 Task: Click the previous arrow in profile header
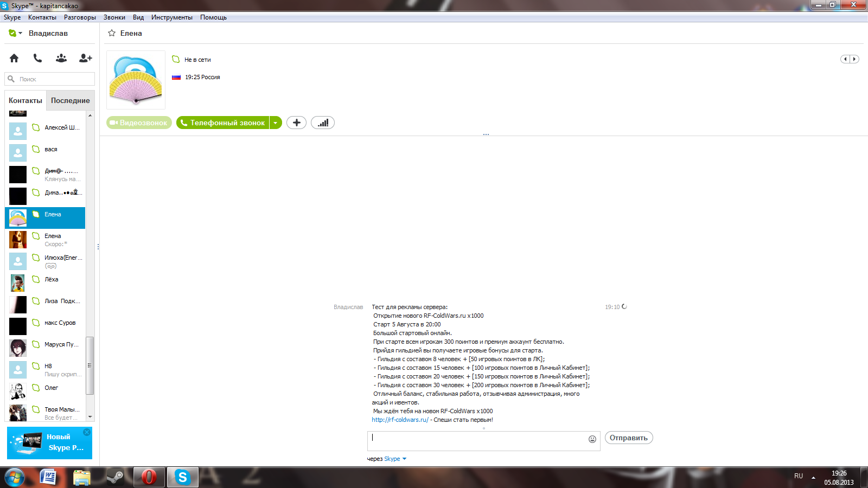pyautogui.click(x=845, y=59)
